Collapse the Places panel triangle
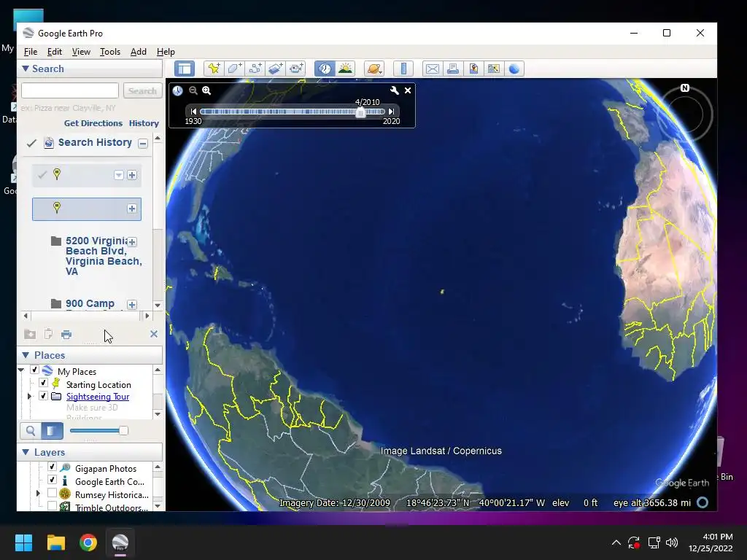747x560 pixels. pyautogui.click(x=26, y=355)
